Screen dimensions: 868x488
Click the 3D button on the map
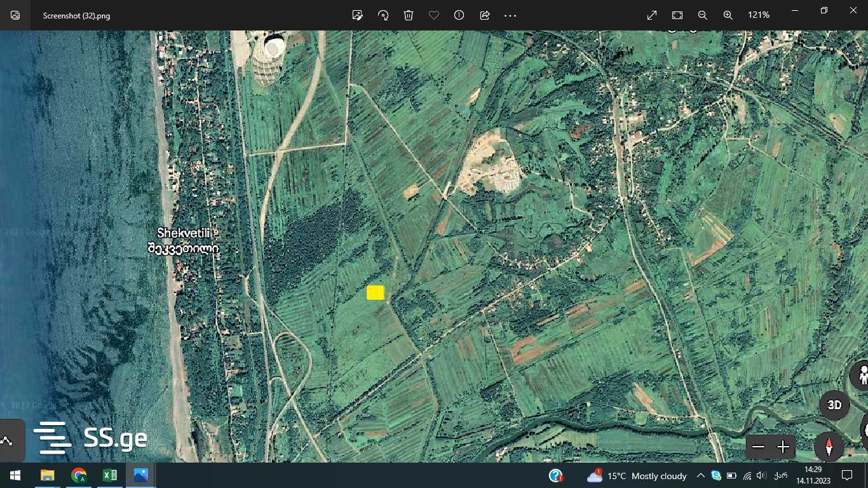[x=834, y=405]
